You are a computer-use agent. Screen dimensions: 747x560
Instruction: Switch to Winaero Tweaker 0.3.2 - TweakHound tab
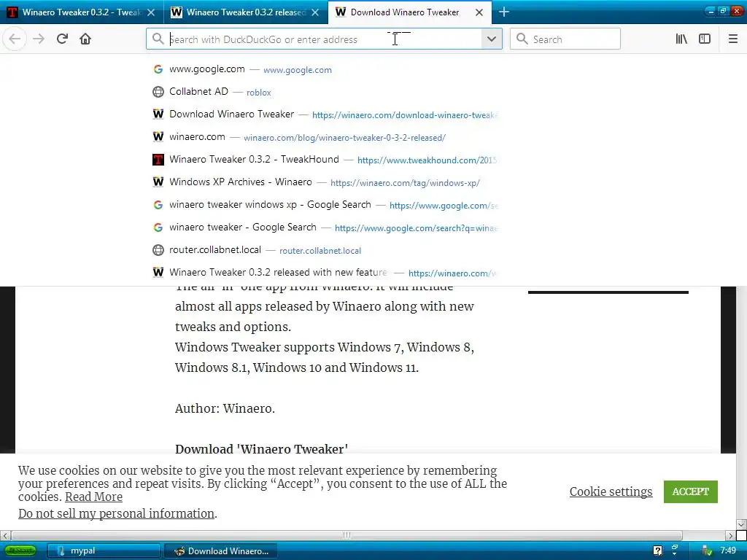[x=82, y=12]
